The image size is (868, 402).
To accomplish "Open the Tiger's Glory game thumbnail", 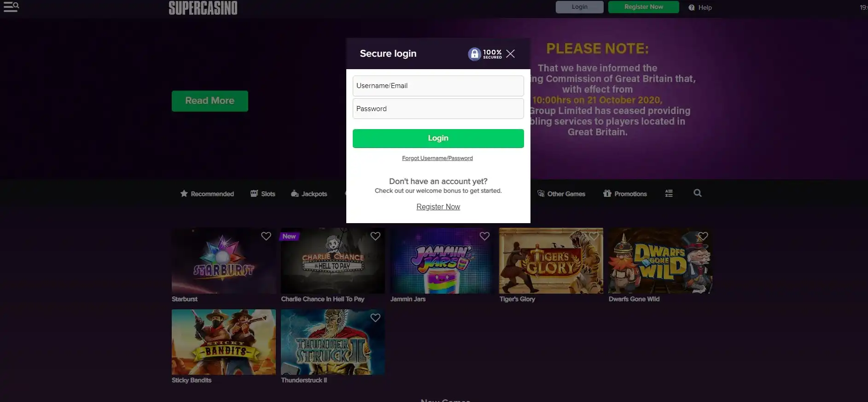I will coord(551,261).
